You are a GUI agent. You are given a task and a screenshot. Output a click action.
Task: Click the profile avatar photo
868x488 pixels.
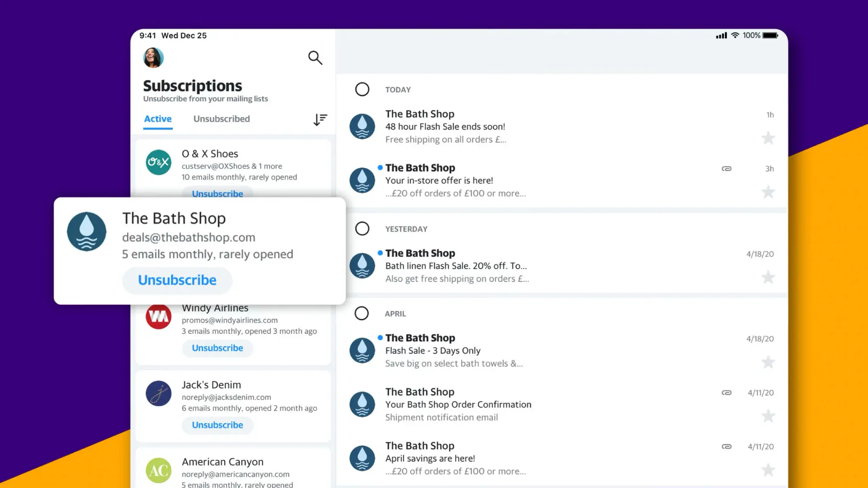[153, 58]
